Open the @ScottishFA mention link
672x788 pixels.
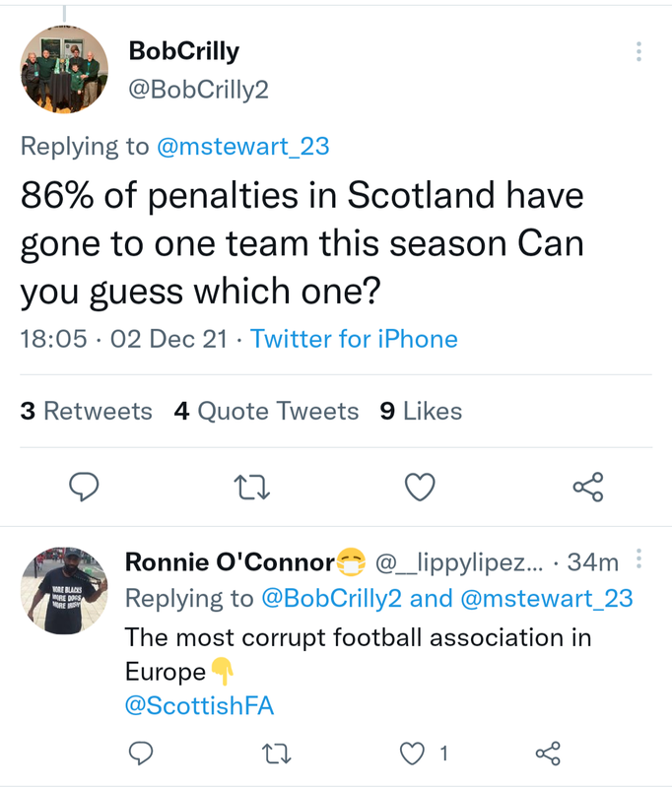click(x=199, y=706)
